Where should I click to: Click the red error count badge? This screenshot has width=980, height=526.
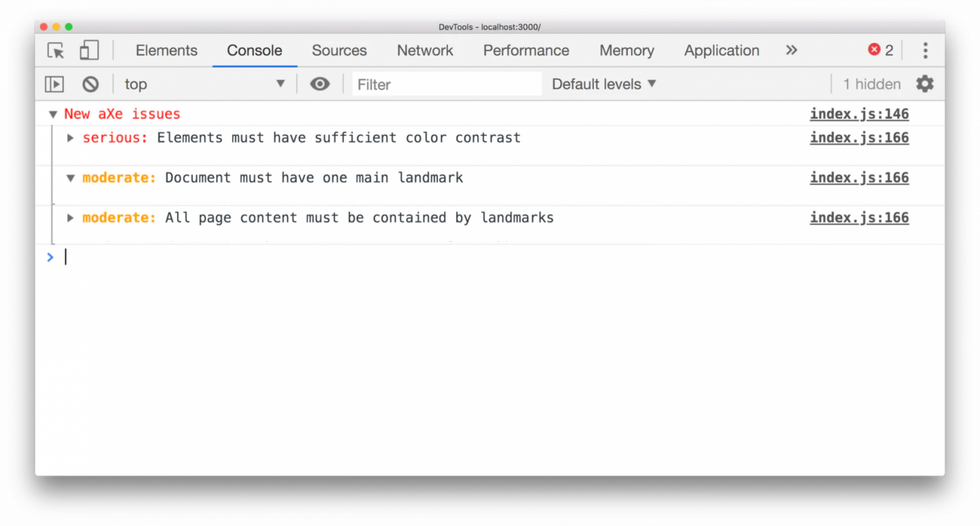[x=880, y=50]
